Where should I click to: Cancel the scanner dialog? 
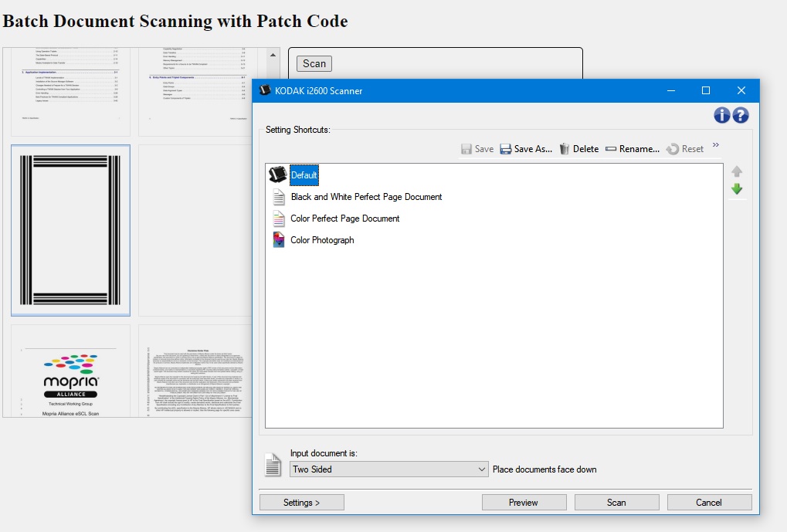pos(708,503)
